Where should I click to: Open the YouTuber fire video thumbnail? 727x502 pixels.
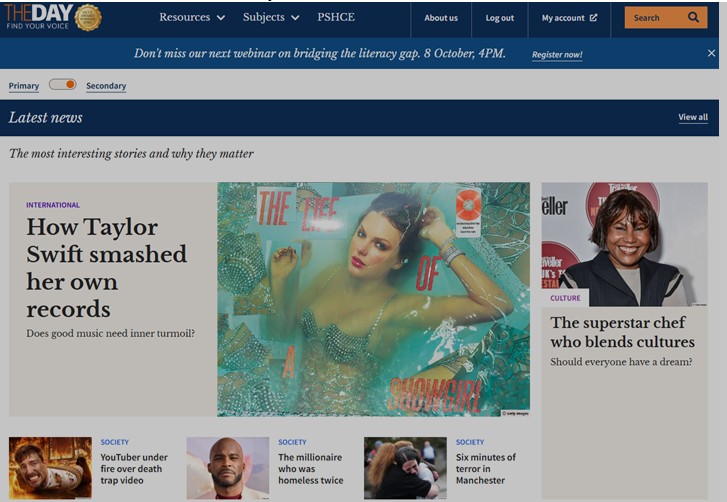coord(50,468)
